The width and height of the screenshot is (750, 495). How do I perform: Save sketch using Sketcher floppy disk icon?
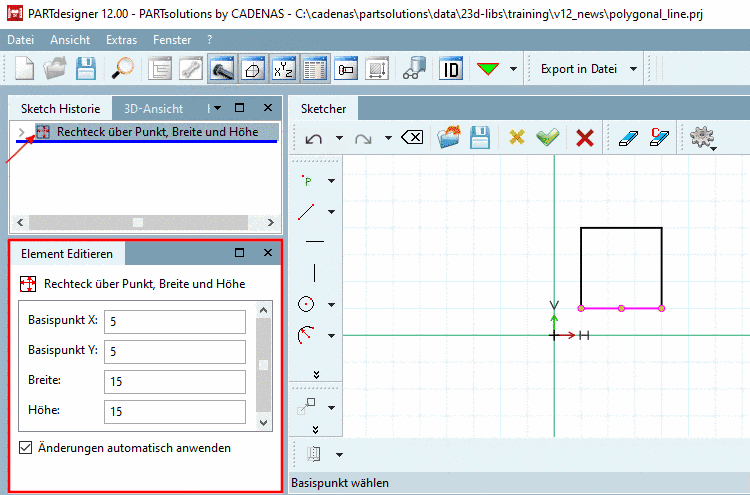(480, 138)
